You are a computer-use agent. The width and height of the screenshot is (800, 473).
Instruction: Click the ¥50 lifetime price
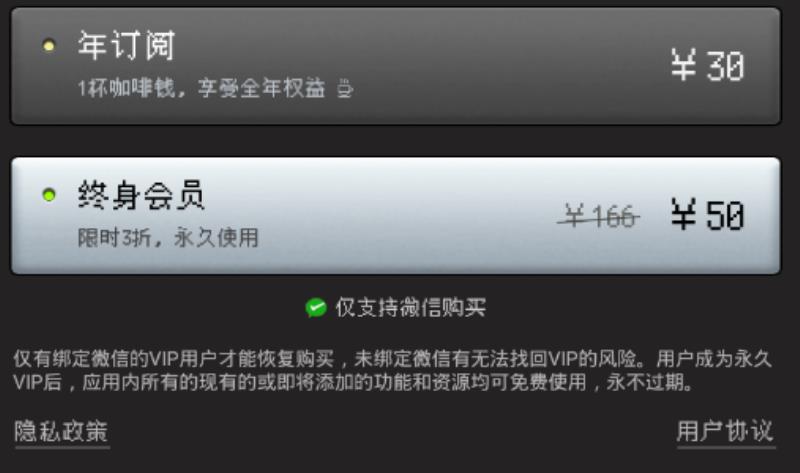(x=708, y=214)
